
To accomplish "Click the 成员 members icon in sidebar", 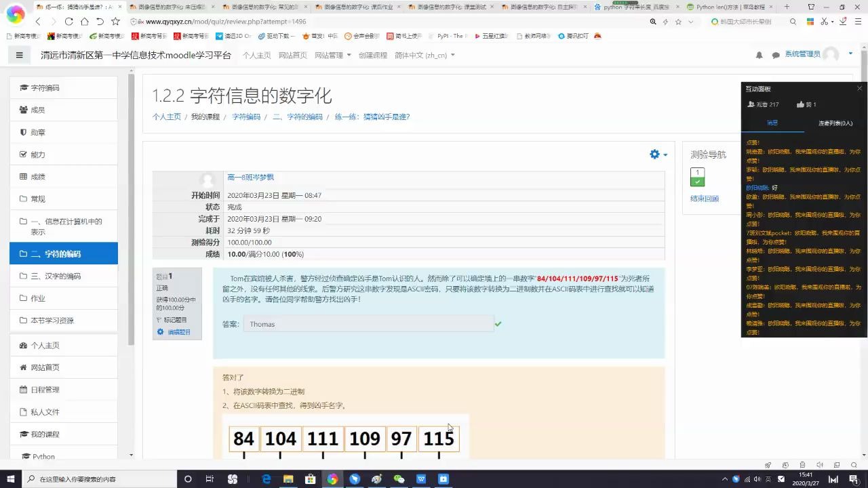I will 24,110.
